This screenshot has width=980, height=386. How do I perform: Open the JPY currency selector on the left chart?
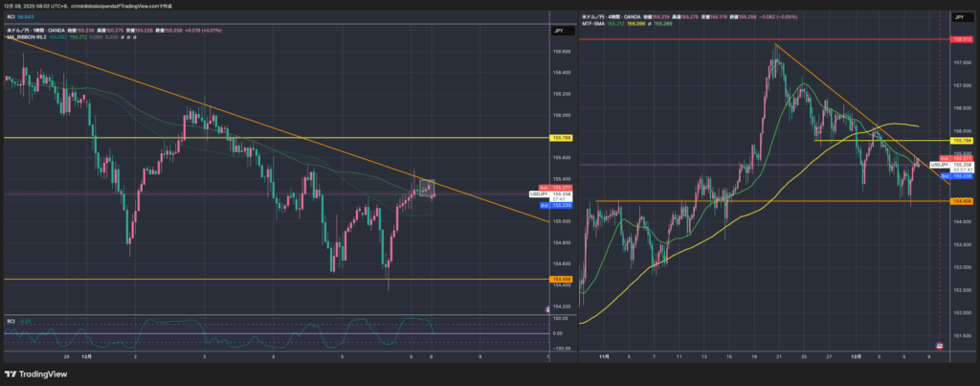pos(557,32)
